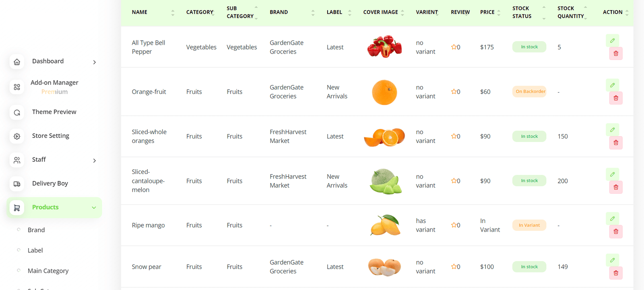Viewport: 644px width, 290px height.
Task: Open the Main Category page
Action: [x=48, y=271]
